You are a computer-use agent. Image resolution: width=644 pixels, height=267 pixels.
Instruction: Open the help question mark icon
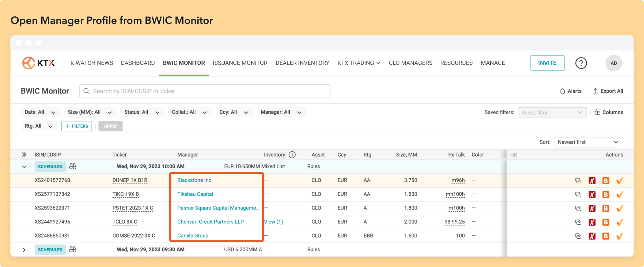(x=581, y=63)
